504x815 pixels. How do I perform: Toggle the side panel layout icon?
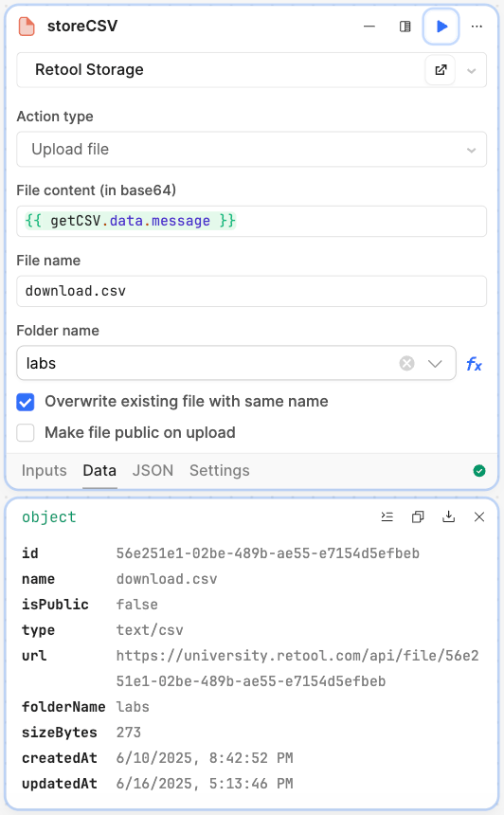tap(405, 26)
